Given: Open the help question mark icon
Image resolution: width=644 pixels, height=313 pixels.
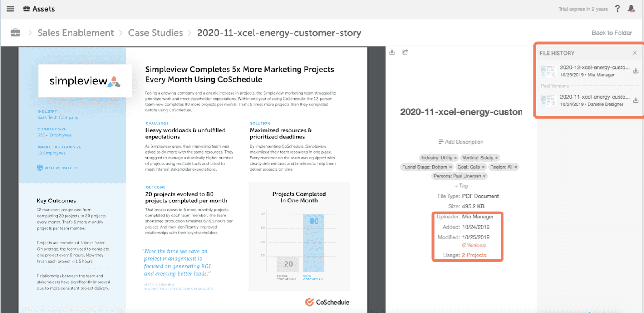Looking at the screenshot, I should (x=617, y=8).
